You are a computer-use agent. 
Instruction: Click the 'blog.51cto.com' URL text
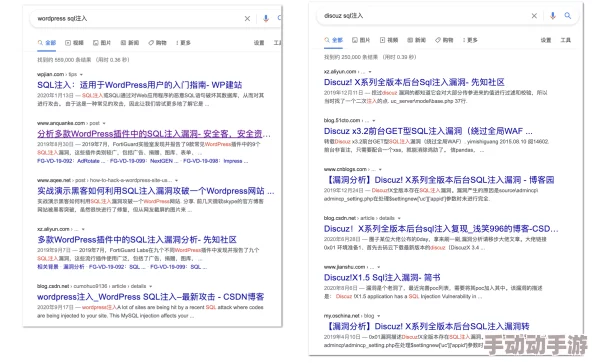tap(342, 120)
